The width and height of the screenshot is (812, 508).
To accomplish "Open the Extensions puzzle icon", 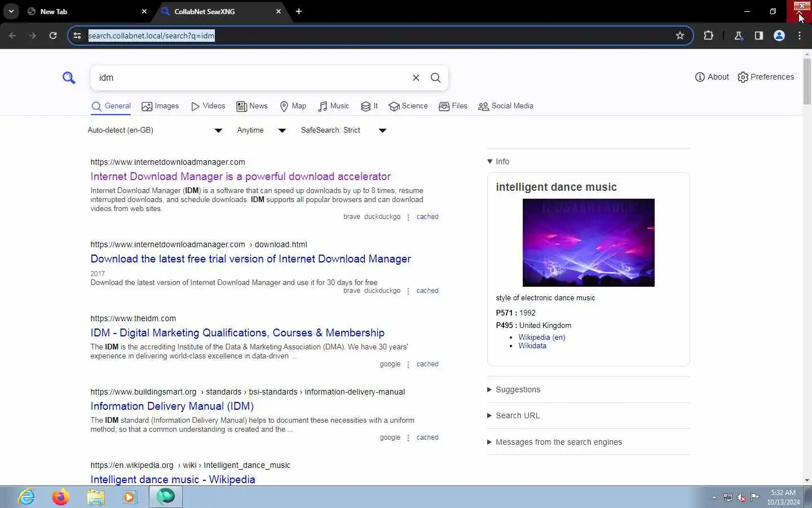I will pos(709,36).
